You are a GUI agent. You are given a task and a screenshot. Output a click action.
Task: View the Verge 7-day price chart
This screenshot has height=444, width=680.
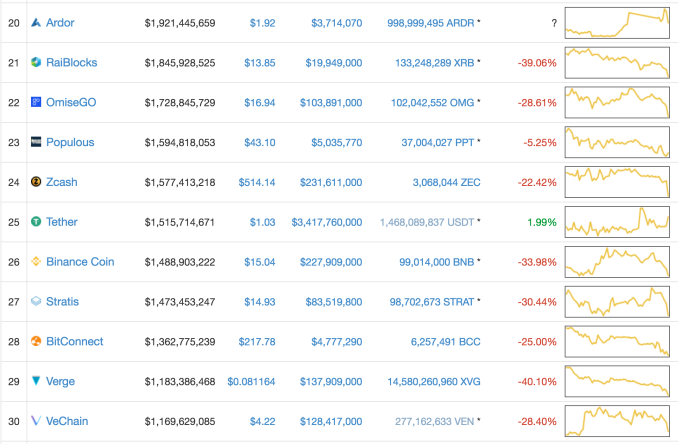pyautogui.click(x=617, y=381)
